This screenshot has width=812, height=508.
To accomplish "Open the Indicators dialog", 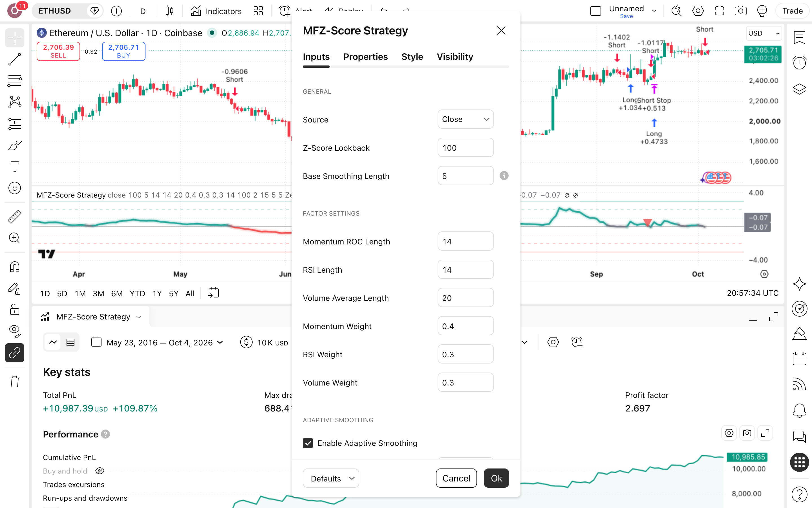I will pos(217,11).
